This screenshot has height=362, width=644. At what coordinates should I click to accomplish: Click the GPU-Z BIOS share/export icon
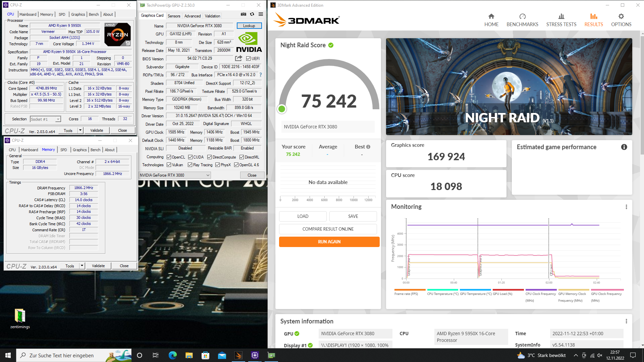[x=238, y=58]
